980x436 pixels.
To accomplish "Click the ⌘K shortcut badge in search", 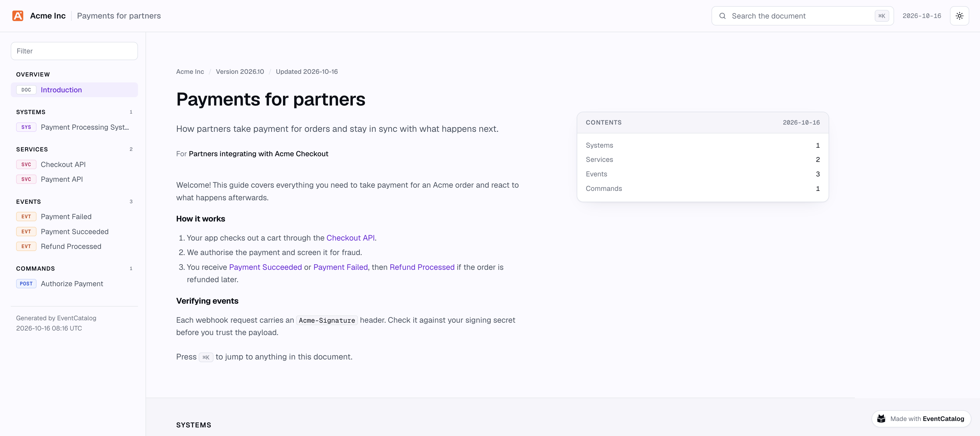I will pyautogui.click(x=881, y=16).
